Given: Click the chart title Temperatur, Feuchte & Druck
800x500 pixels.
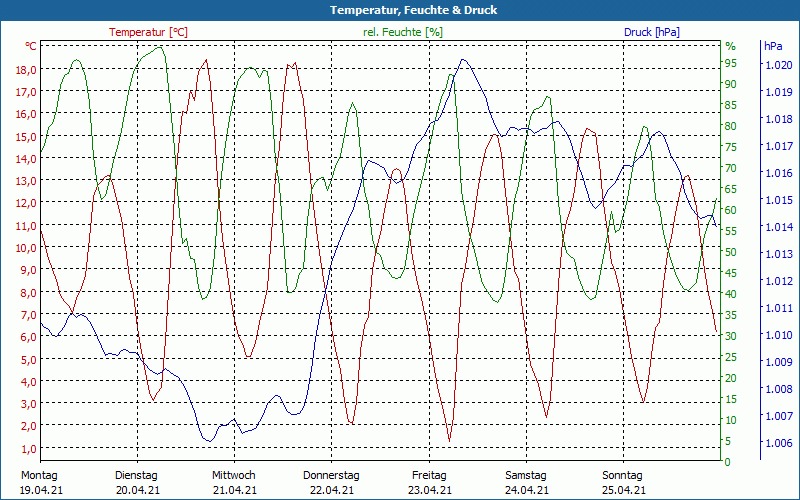Looking at the screenshot, I should coord(400,10).
